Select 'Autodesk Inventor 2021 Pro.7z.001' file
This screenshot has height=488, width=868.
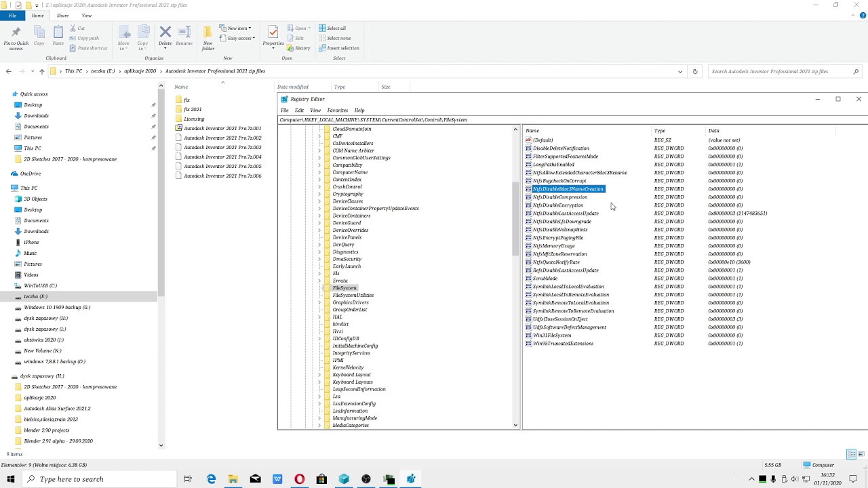coord(222,128)
